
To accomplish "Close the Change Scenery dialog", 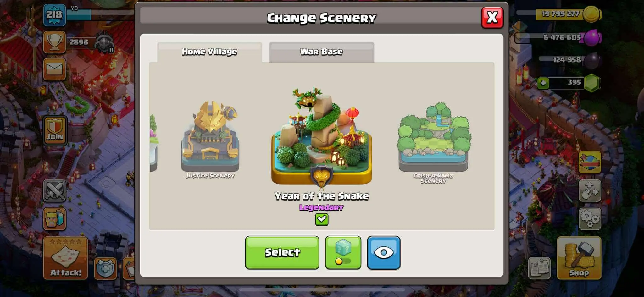I will click(492, 17).
